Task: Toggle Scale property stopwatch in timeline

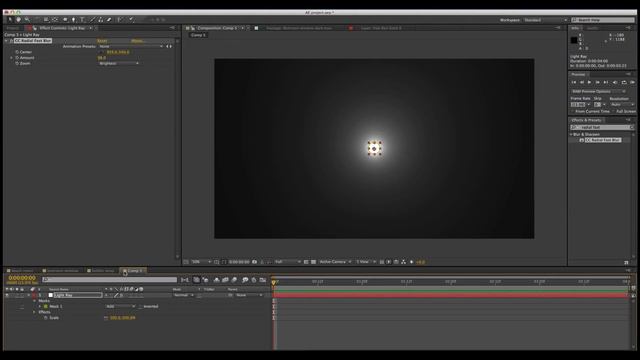Action: 46,318
